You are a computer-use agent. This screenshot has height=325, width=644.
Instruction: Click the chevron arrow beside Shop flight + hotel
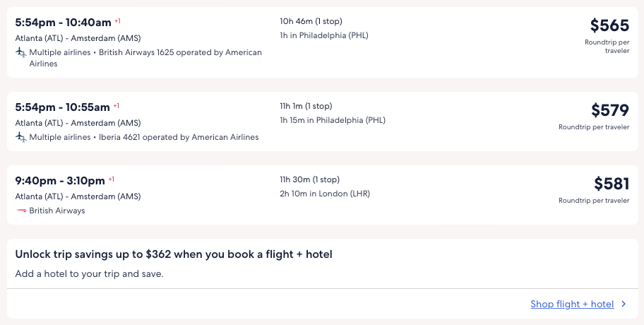(624, 305)
